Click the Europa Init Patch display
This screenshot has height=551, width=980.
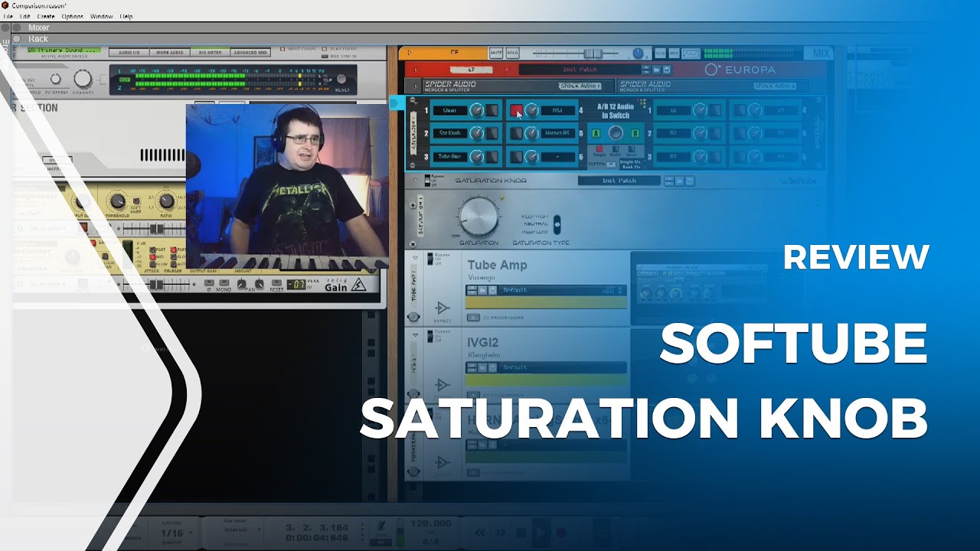[x=580, y=70]
